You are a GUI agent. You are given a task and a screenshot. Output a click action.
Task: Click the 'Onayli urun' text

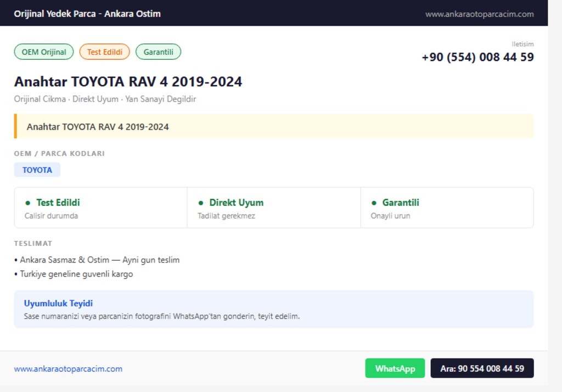tap(390, 216)
